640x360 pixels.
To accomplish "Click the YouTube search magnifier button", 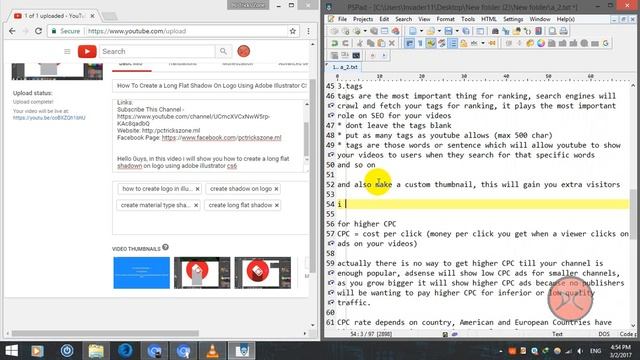I will click(223, 51).
